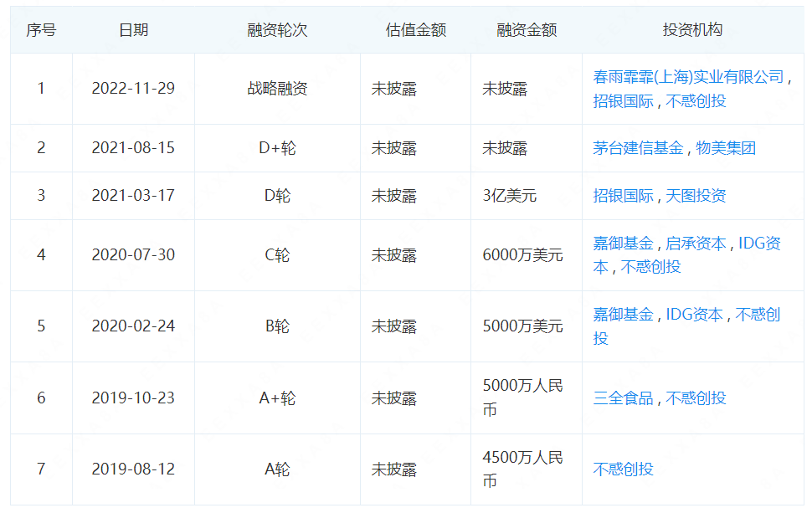Click the 5000万美元 funding amount

pyautogui.click(x=522, y=326)
